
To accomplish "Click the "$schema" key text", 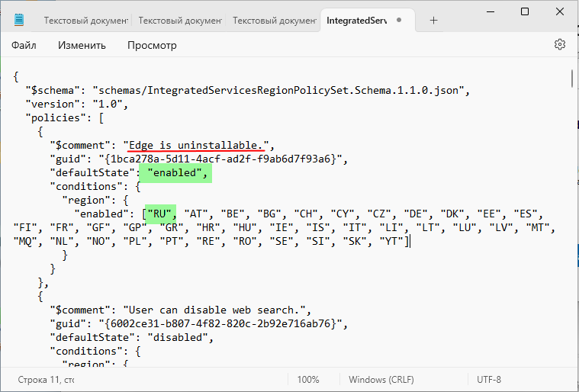I will point(53,90).
